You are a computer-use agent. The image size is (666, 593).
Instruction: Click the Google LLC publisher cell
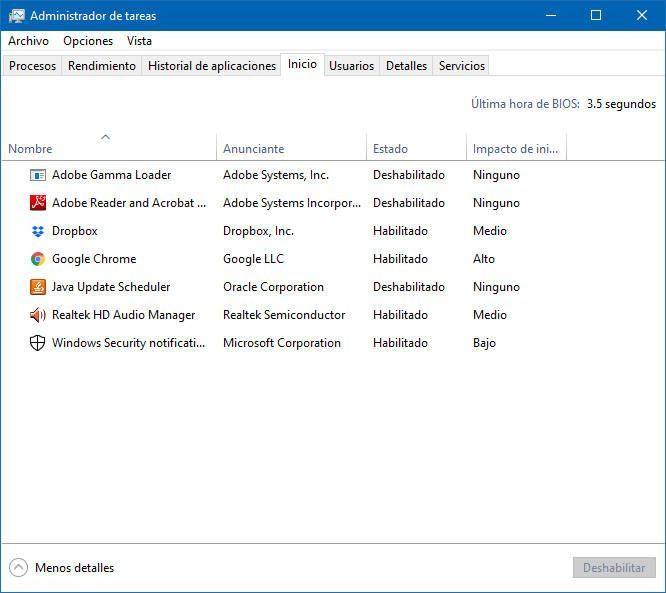[x=254, y=259]
